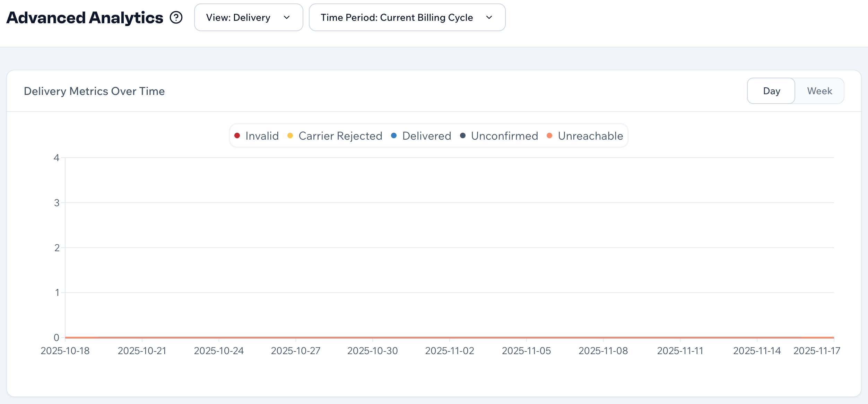The width and height of the screenshot is (868, 404).
Task: Click the gray Unconfirmed legend dot
Action: coord(462,135)
